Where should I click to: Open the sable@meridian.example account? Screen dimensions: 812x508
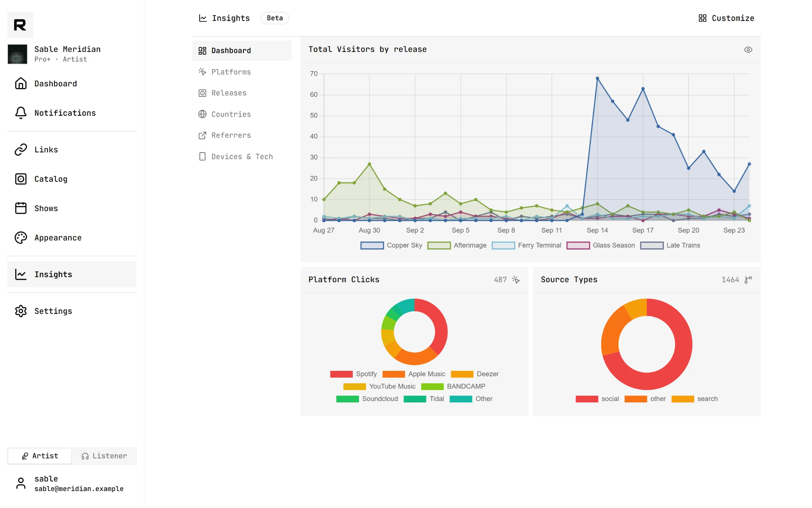coord(72,483)
